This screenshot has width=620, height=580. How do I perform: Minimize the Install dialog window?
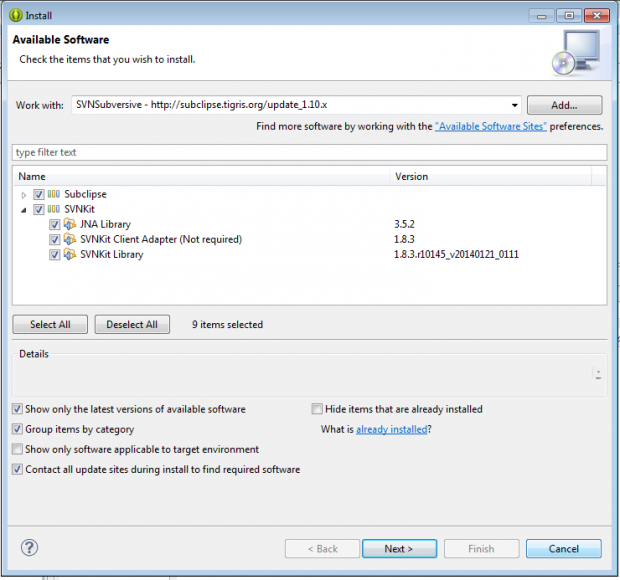point(542,16)
